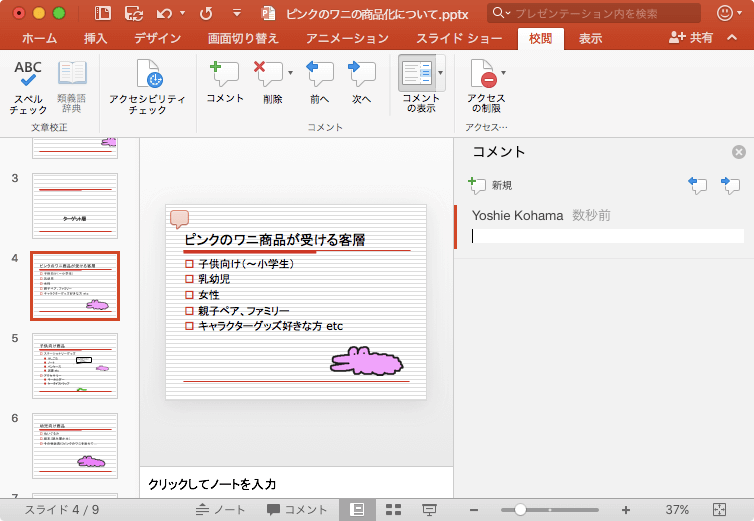Viewport: 754px width, 521px height.
Task: Click the Yoshie Kohama comment author
Action: tap(517, 215)
